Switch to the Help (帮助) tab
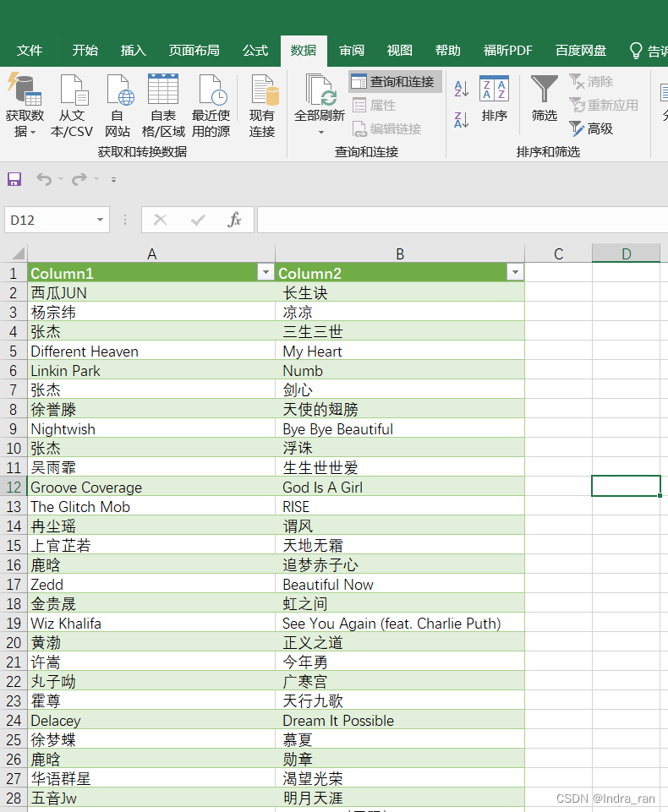This screenshot has height=812, width=668. 448,50
